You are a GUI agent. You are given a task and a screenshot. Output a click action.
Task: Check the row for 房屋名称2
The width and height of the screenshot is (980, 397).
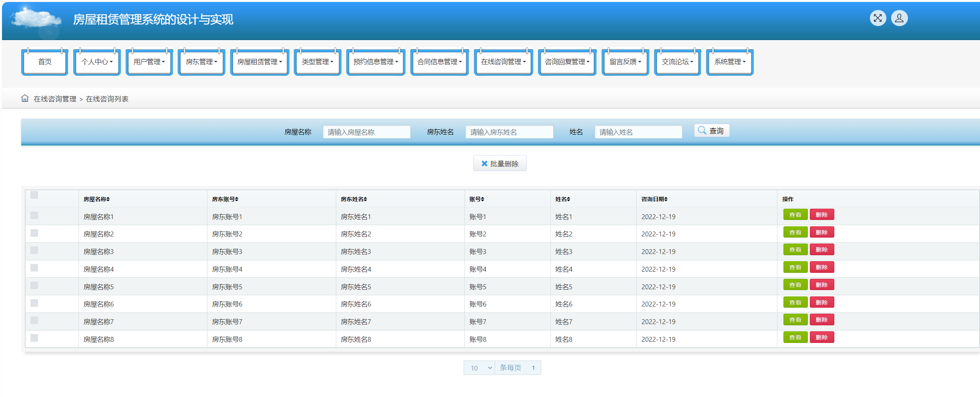34,233
